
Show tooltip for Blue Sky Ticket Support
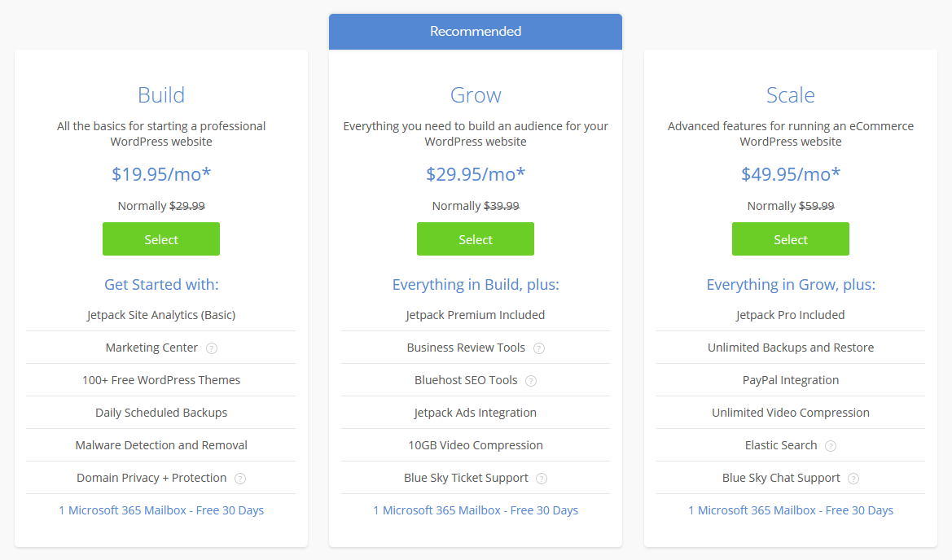pyautogui.click(x=542, y=479)
